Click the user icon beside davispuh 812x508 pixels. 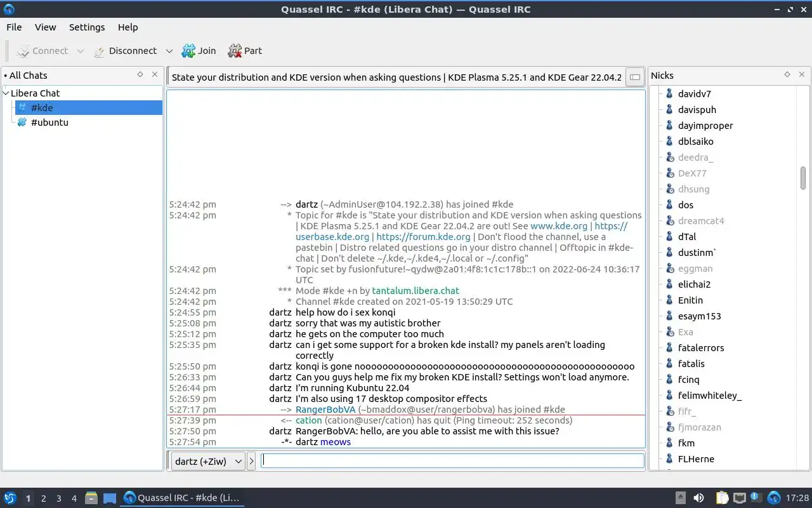pyautogui.click(x=669, y=110)
